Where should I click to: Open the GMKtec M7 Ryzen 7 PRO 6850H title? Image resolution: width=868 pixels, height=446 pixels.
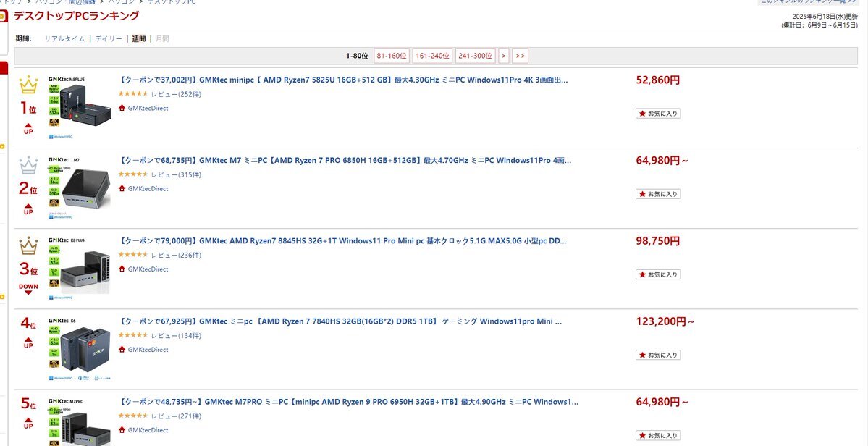[345, 161]
